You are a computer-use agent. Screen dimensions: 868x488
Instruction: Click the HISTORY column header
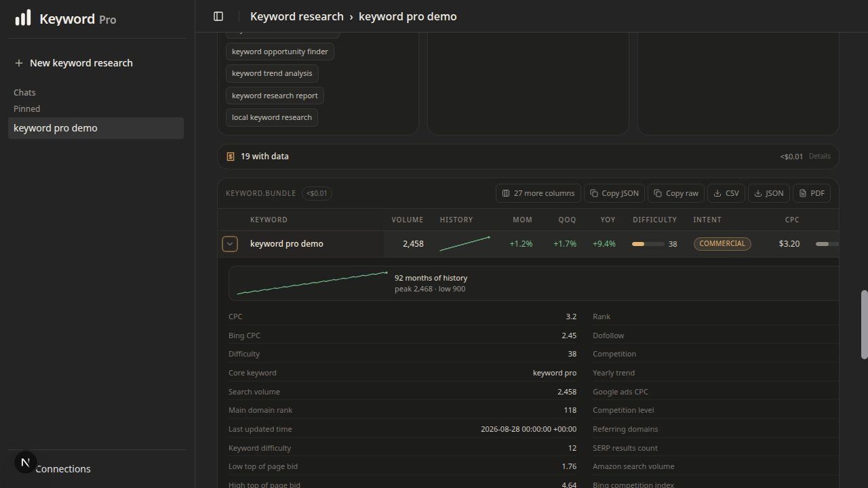pyautogui.click(x=456, y=220)
